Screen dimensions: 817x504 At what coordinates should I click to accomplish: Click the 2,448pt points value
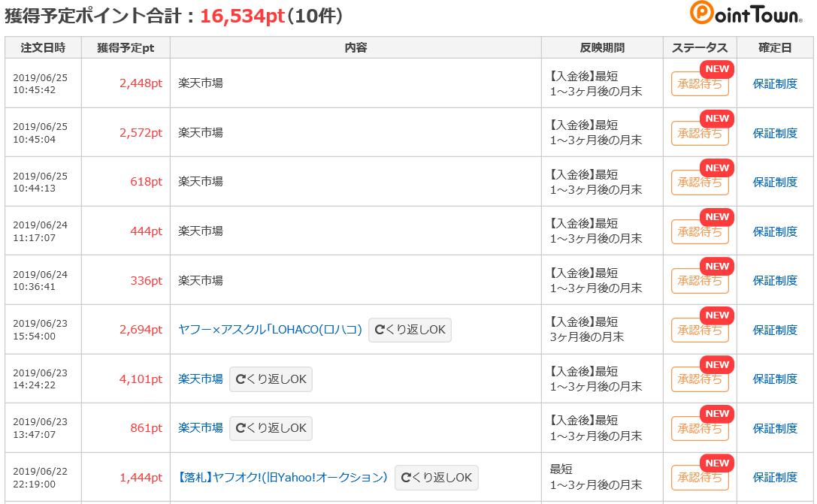pyautogui.click(x=141, y=83)
